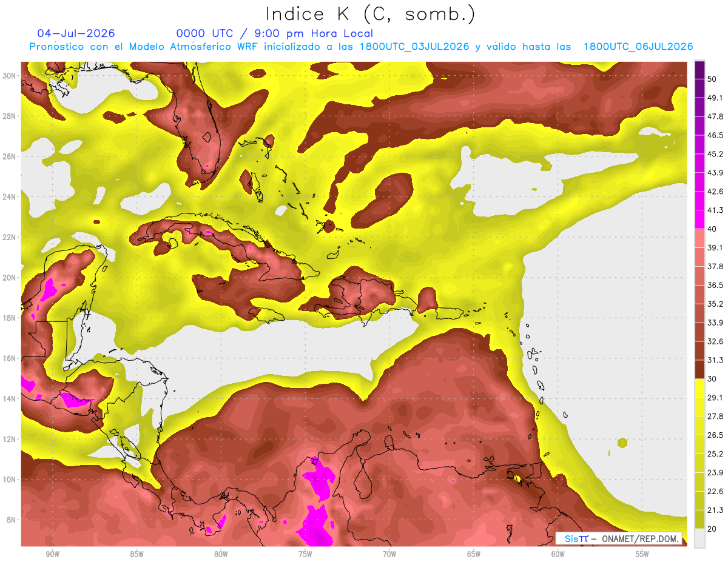Click the '31.3' colorbar label
Screen dimensions: 728x562
point(715,360)
